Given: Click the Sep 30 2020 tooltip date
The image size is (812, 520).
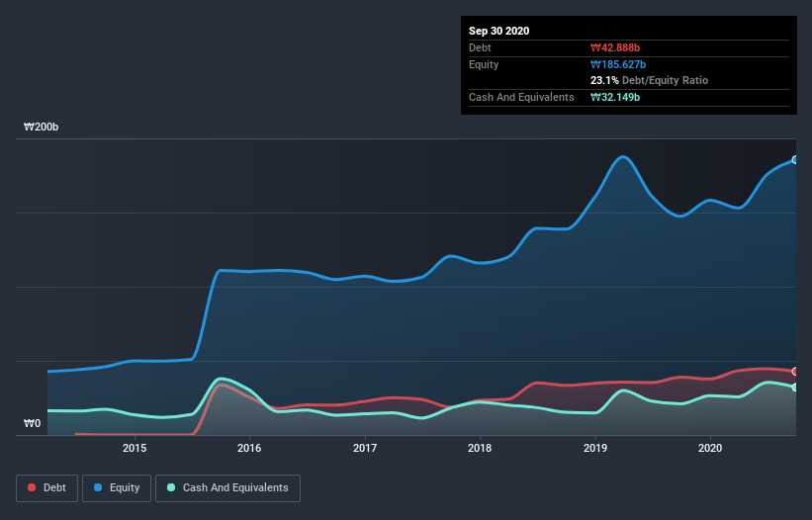Looking at the screenshot, I should [x=498, y=31].
